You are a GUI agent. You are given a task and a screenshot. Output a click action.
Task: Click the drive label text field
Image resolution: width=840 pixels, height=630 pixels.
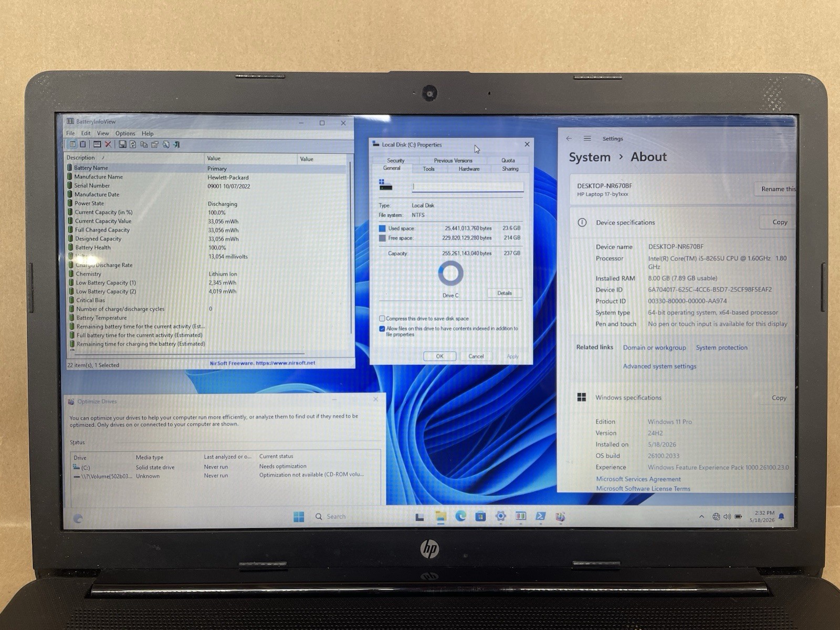click(x=468, y=186)
